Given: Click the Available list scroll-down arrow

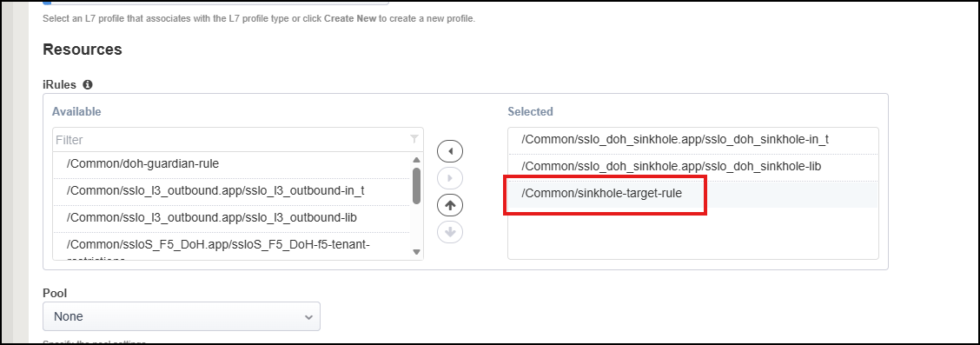Looking at the screenshot, I should 416,252.
